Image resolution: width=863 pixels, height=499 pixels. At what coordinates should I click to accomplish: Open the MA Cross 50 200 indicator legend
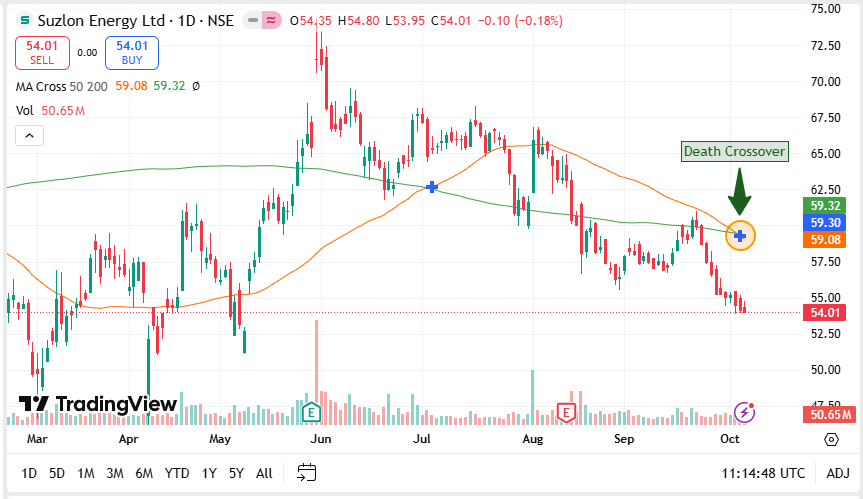pos(62,87)
